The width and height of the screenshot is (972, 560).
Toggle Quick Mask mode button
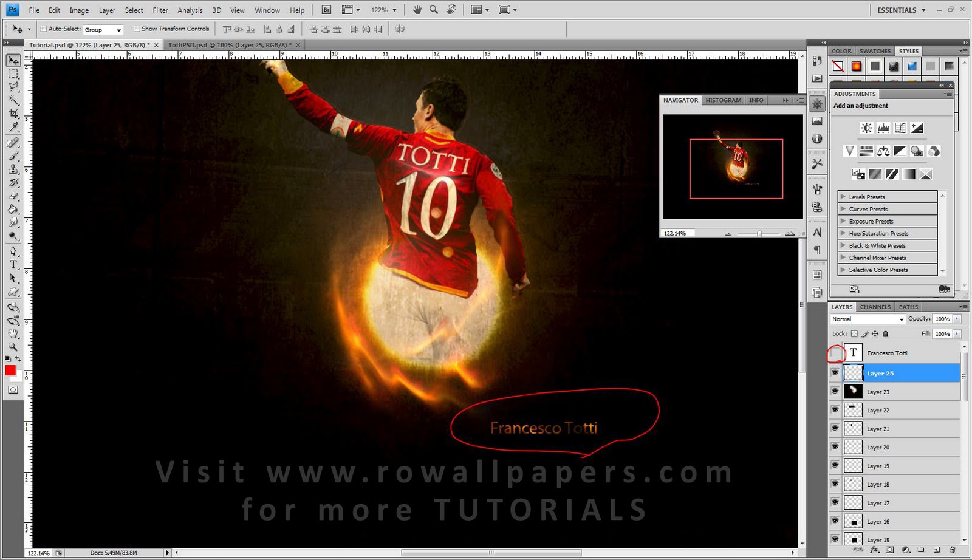coord(13,390)
